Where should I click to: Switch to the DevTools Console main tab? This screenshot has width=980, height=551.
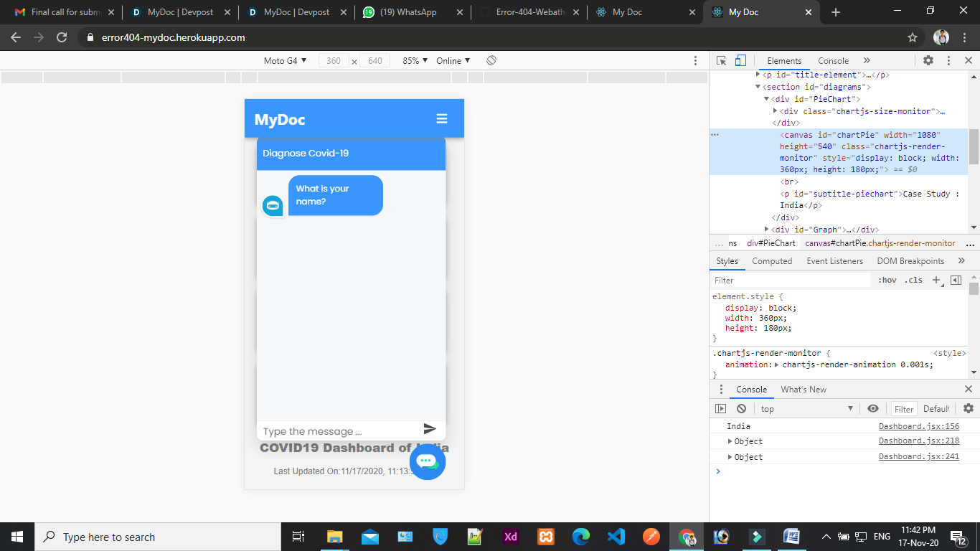(833, 61)
